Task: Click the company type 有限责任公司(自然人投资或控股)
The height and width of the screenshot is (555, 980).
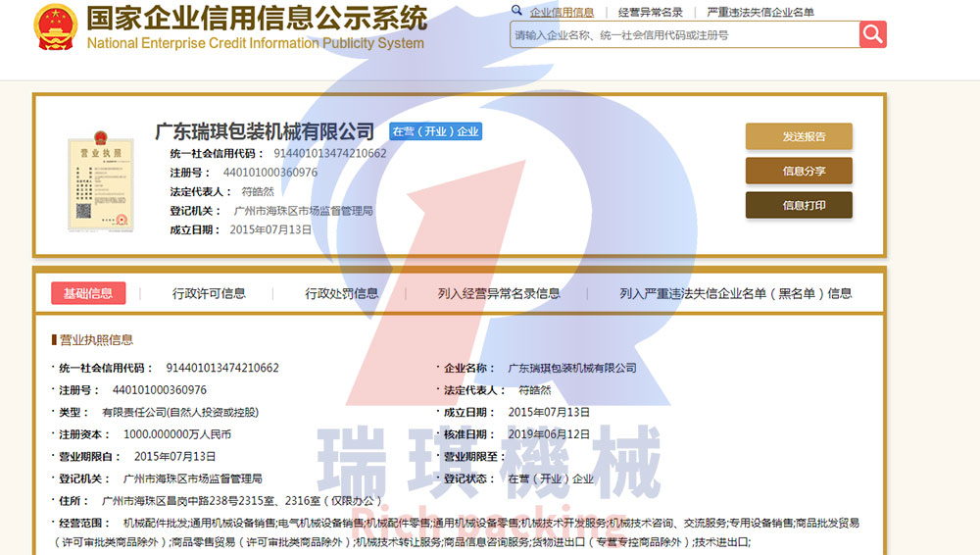Action: click(180, 413)
